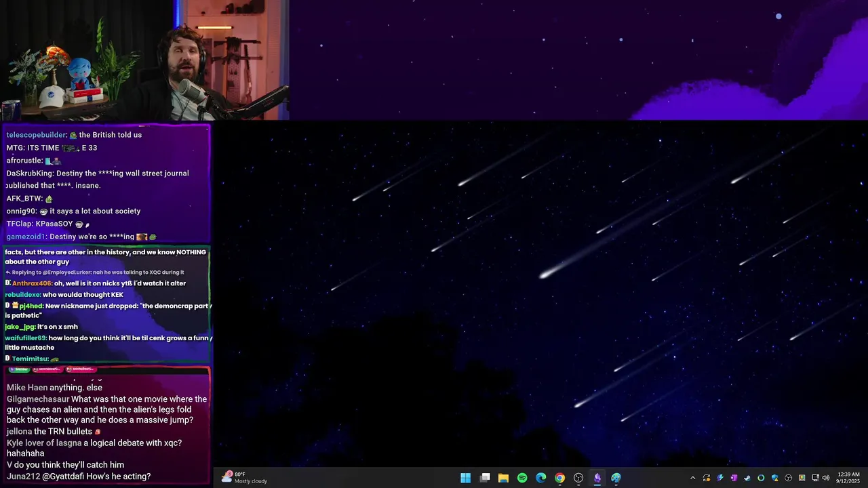Click the 'MTG: ITS TIME' chat message
The width and height of the screenshot is (868, 488).
(52, 148)
